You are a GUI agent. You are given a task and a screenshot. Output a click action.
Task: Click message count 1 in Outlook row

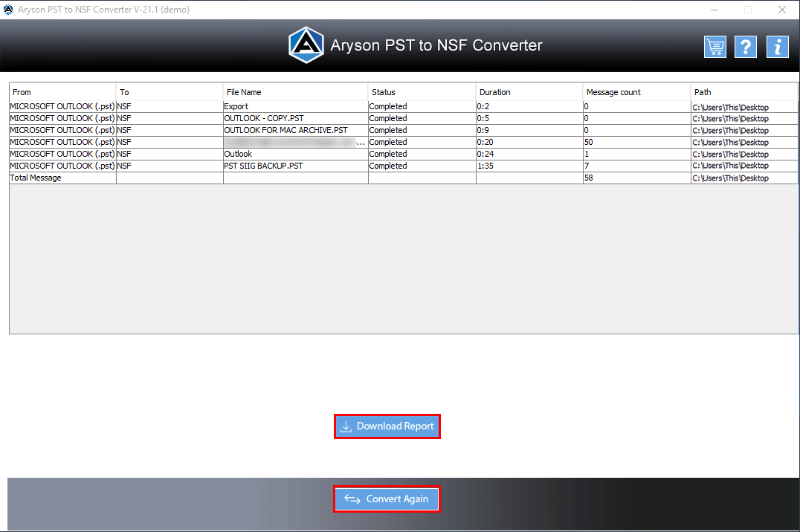click(x=636, y=154)
